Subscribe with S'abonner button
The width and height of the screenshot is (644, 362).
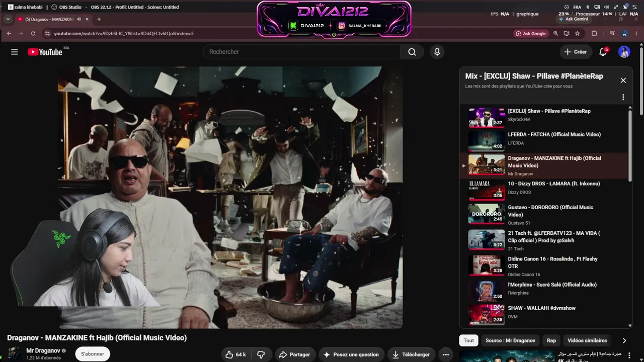(x=93, y=354)
